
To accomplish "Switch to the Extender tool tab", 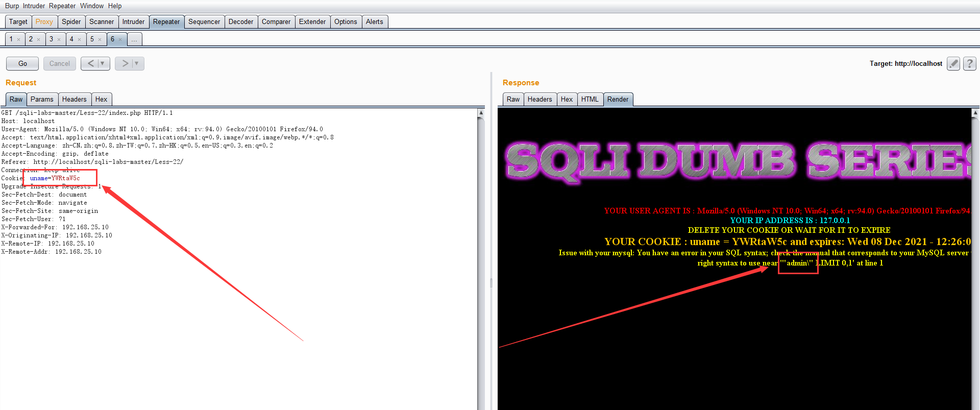I will tap(312, 21).
